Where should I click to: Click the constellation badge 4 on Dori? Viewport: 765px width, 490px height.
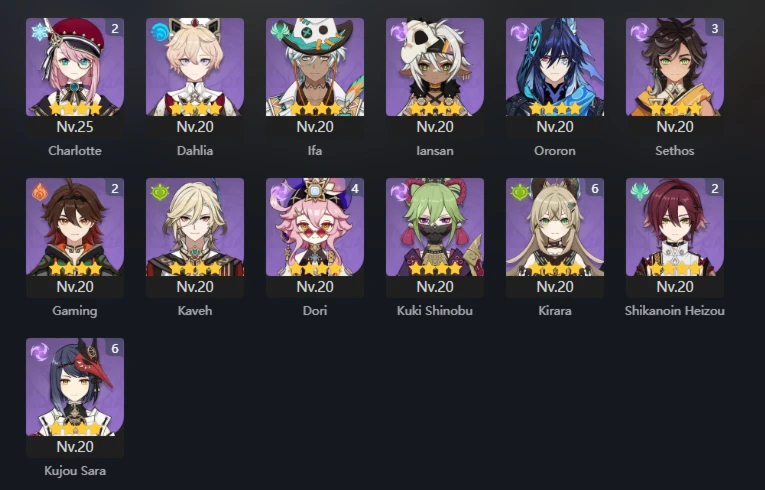[355, 188]
